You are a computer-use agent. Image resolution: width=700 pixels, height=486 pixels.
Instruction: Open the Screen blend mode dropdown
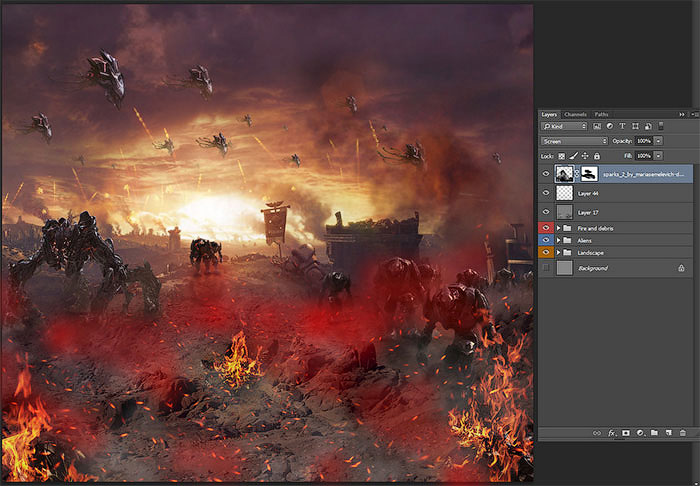(574, 141)
